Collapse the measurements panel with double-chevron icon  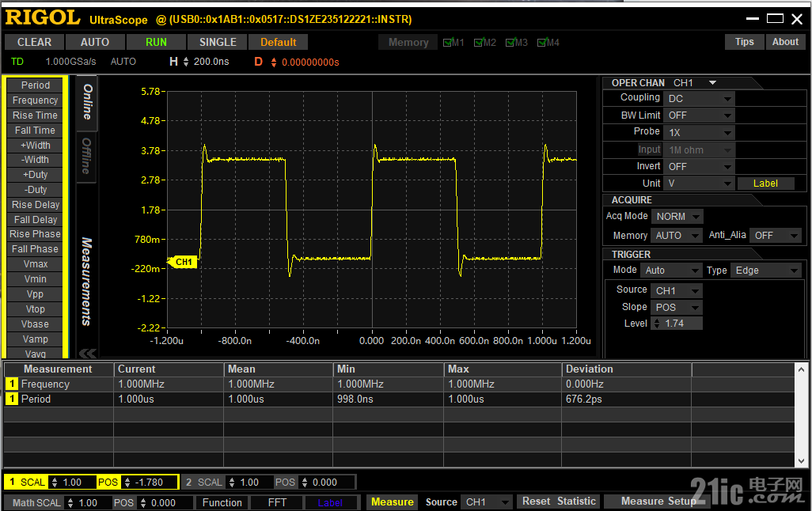(x=88, y=353)
